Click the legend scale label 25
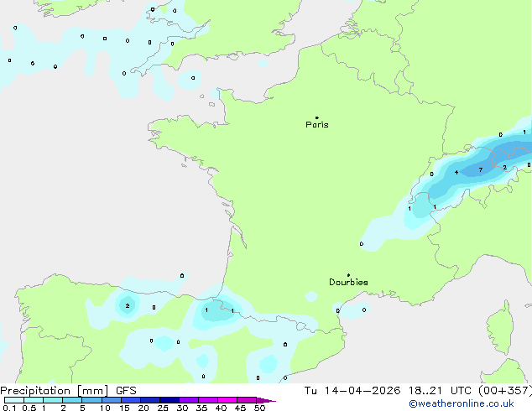532x411 pixels. [x=163, y=408]
